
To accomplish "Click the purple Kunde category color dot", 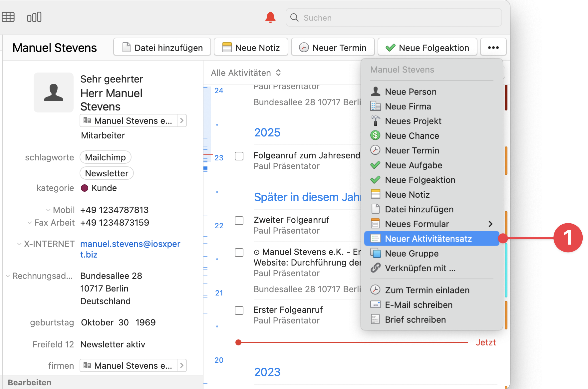I will (x=85, y=188).
